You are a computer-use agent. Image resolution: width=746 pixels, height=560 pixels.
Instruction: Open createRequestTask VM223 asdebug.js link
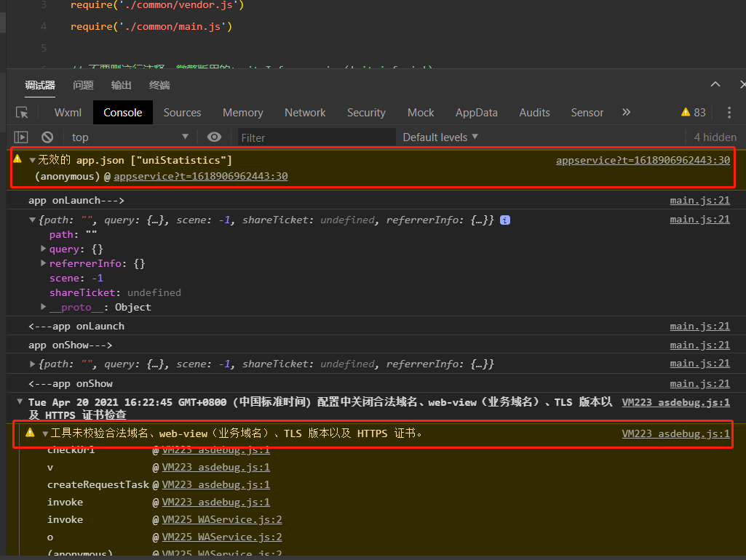pyautogui.click(x=216, y=484)
